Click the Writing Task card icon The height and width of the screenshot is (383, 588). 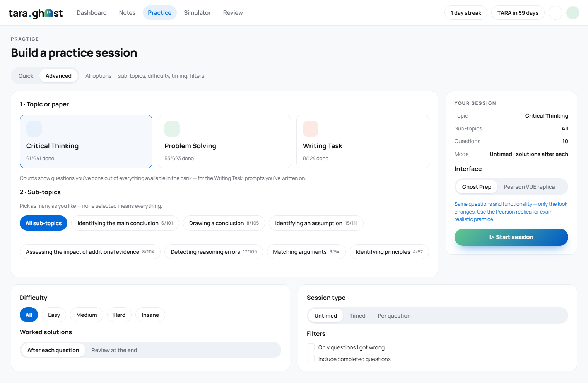311,129
